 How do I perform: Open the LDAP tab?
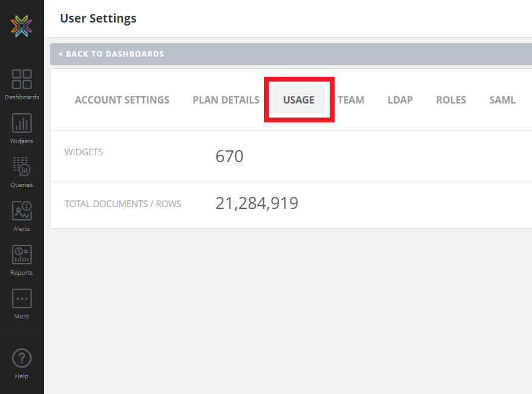click(400, 100)
